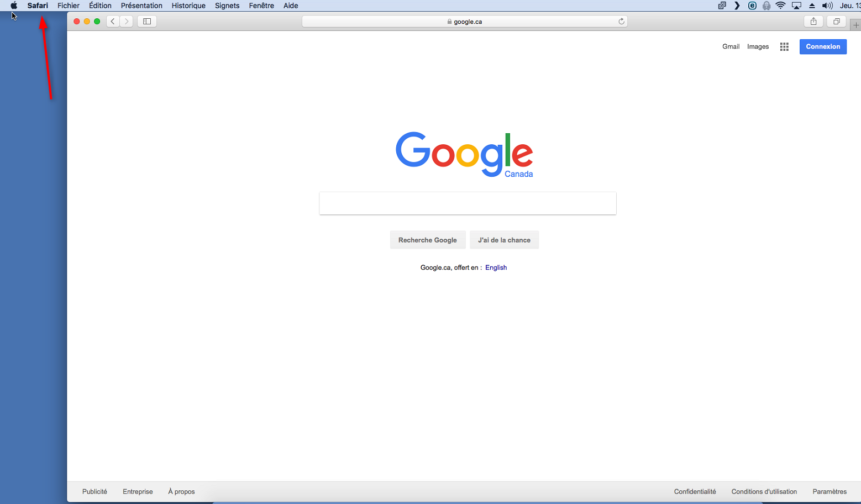
Task: Focus the Google search box
Action: pyautogui.click(x=468, y=203)
